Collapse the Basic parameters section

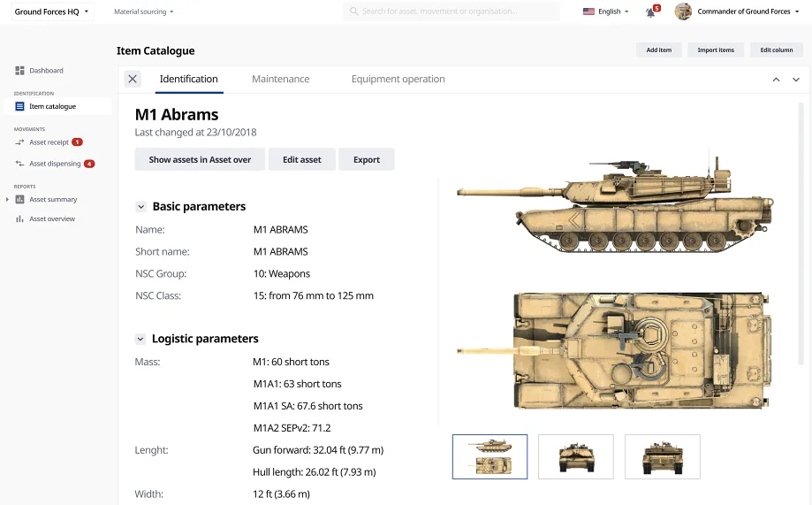pos(140,207)
